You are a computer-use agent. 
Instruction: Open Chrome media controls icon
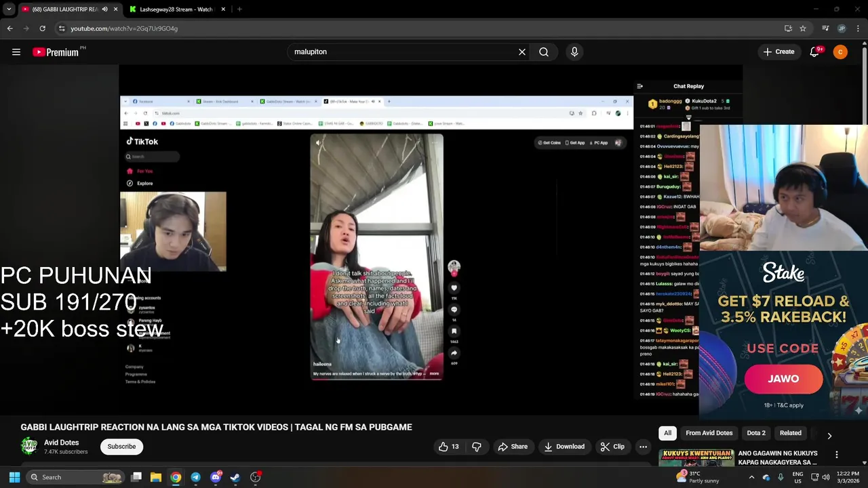[x=825, y=28]
